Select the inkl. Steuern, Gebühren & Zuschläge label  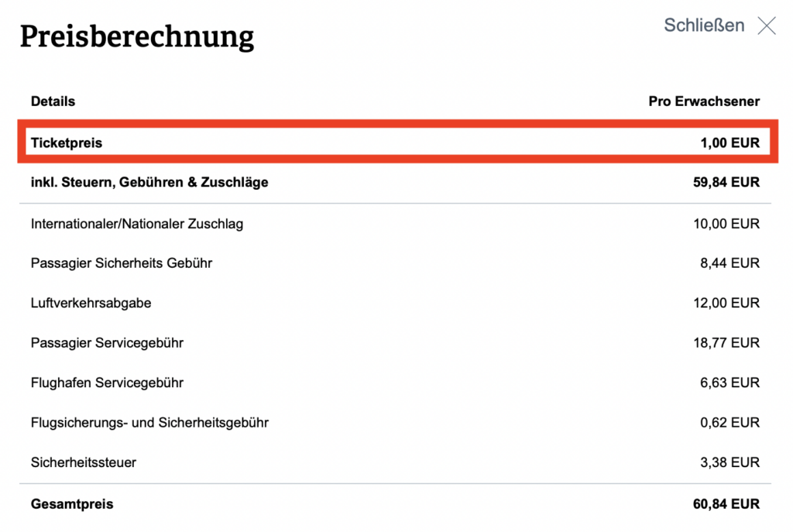149,183
